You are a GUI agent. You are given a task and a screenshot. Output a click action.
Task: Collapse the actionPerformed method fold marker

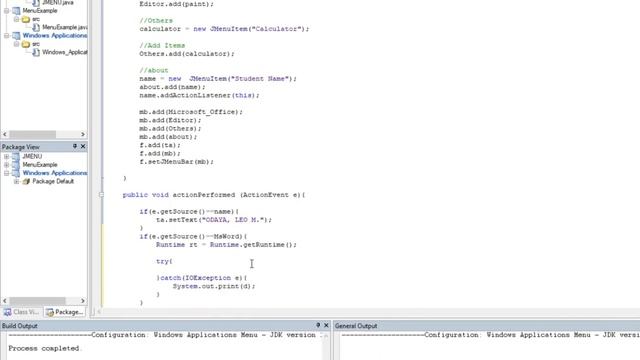pos(101,195)
